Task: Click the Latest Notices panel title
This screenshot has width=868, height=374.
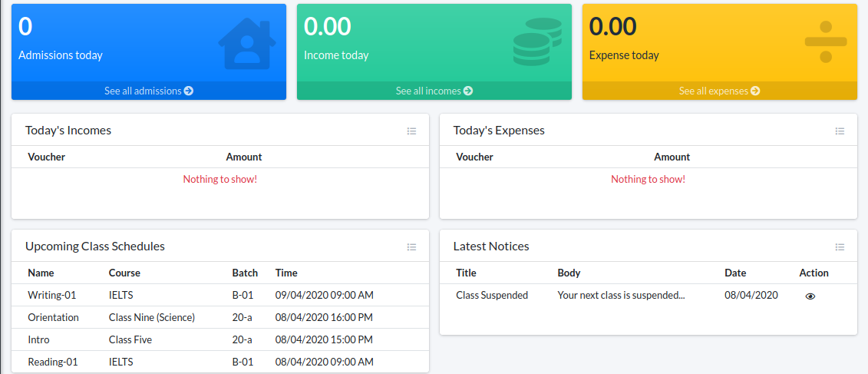Action: click(491, 246)
